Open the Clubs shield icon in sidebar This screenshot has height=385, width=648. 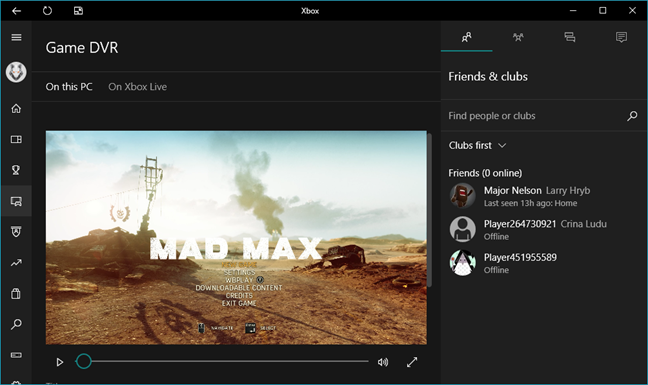pos(16,232)
